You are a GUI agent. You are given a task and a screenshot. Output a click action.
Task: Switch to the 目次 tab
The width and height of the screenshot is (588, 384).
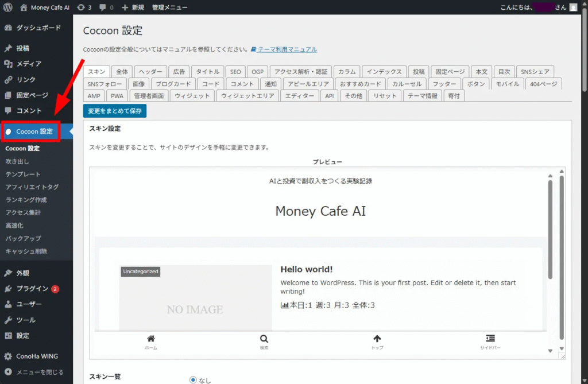pos(504,72)
